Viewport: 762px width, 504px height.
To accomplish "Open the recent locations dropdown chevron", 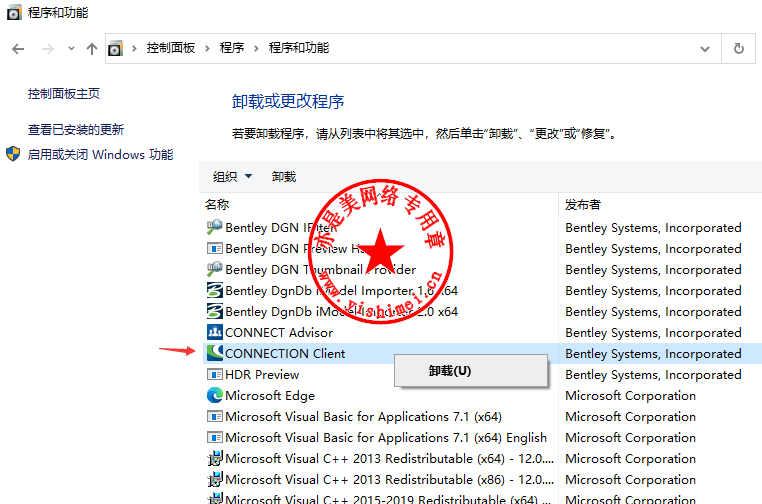I will coord(71,49).
